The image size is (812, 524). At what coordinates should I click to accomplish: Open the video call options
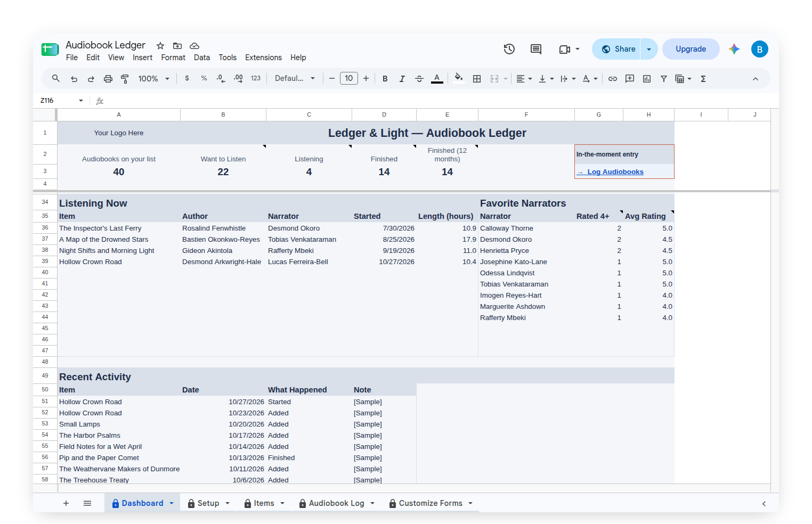(x=569, y=49)
